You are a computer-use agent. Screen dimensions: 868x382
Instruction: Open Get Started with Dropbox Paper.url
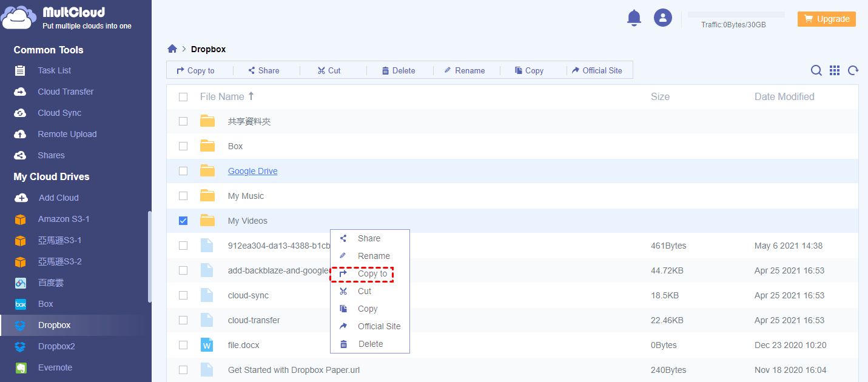pyautogui.click(x=294, y=370)
